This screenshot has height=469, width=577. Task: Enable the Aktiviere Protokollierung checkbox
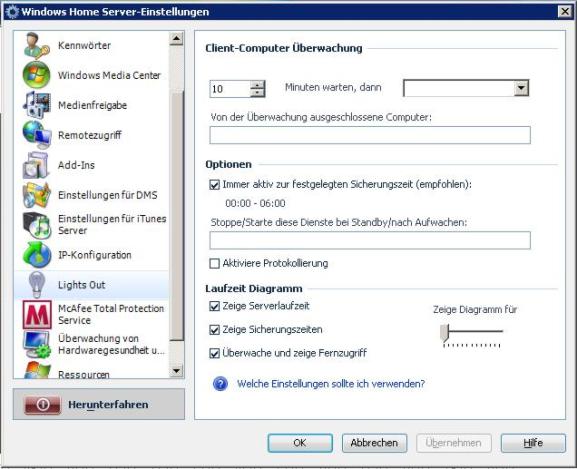pos(214,263)
